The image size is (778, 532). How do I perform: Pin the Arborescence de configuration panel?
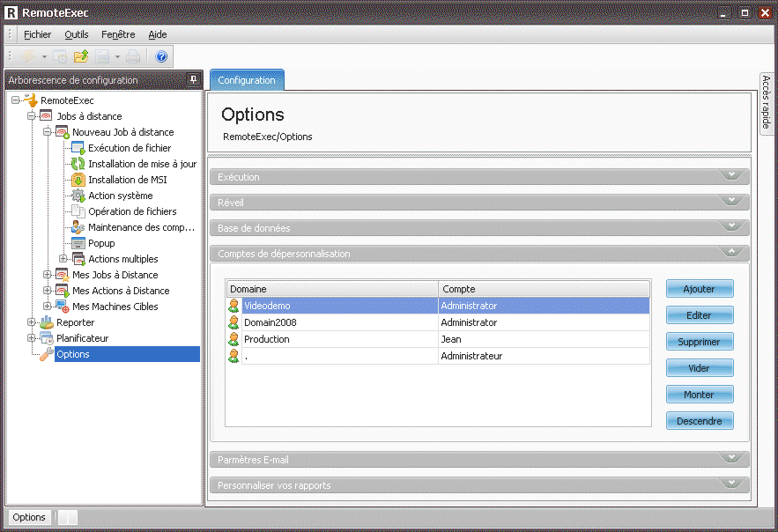(x=193, y=80)
